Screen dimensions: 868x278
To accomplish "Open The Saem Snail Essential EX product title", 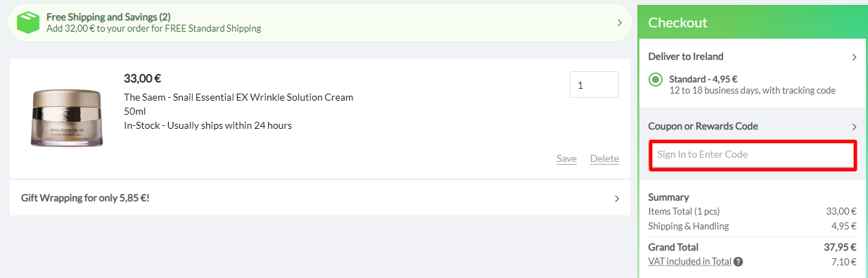I will tap(238, 97).
